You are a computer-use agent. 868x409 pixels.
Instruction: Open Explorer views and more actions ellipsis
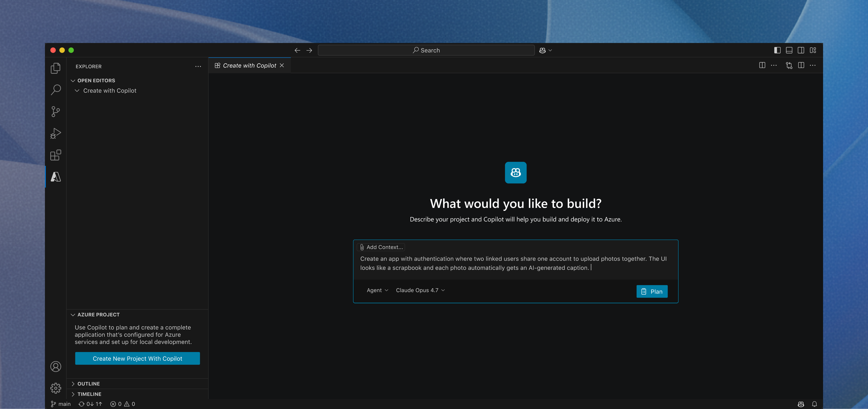198,67
